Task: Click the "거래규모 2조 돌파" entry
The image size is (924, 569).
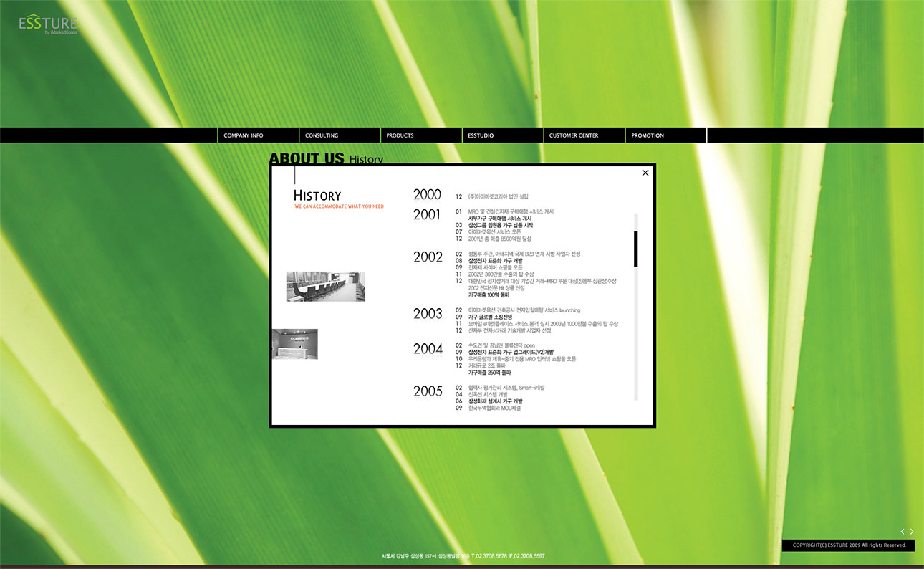Action: point(486,365)
